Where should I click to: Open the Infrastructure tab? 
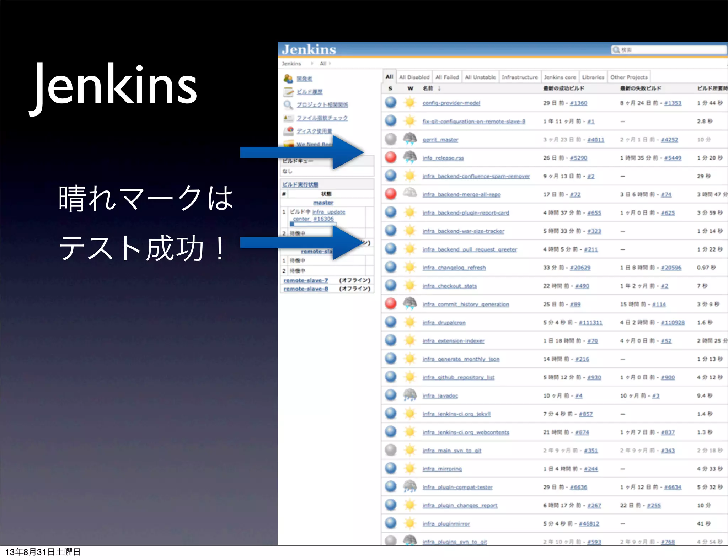pyautogui.click(x=520, y=77)
